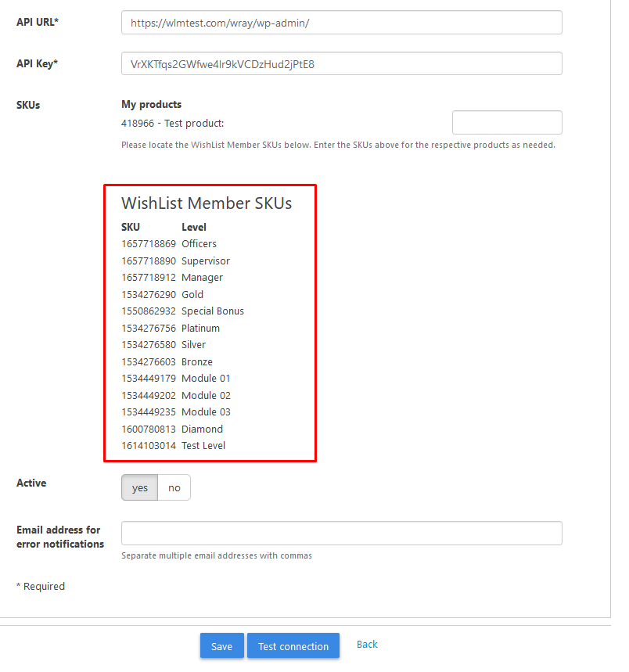This screenshot has height=672, width=629.
Task: Focus the SKU box for Test product
Action: [507, 123]
